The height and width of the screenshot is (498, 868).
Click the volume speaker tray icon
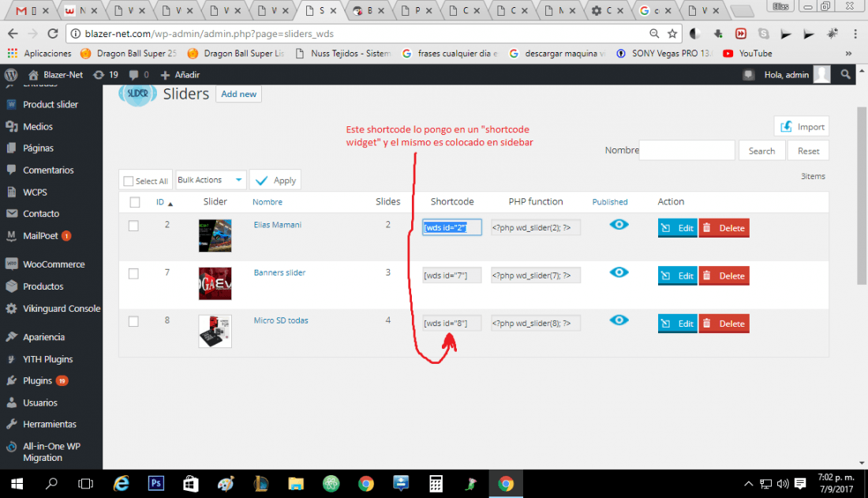click(x=783, y=484)
